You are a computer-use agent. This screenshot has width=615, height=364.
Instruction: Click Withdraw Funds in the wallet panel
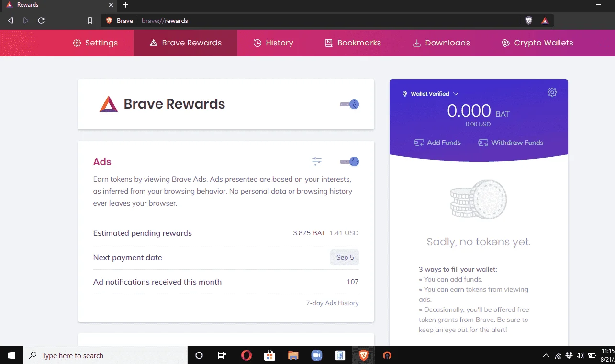click(511, 143)
